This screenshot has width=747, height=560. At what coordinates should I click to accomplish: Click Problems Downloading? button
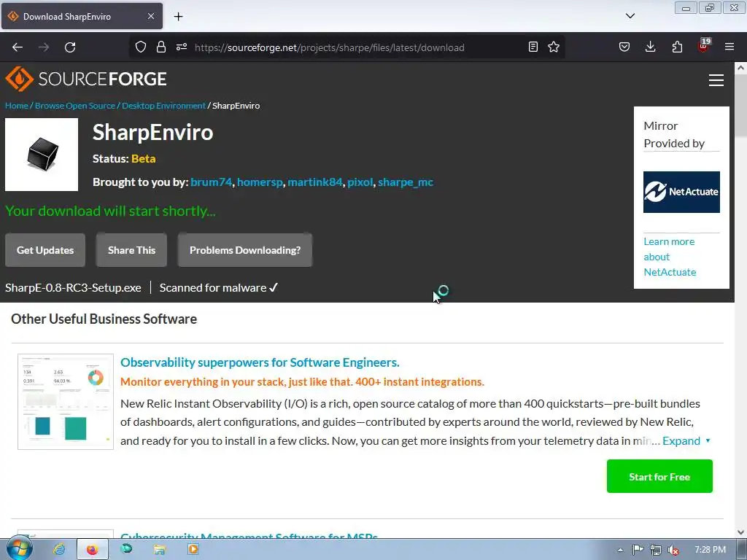(x=245, y=250)
